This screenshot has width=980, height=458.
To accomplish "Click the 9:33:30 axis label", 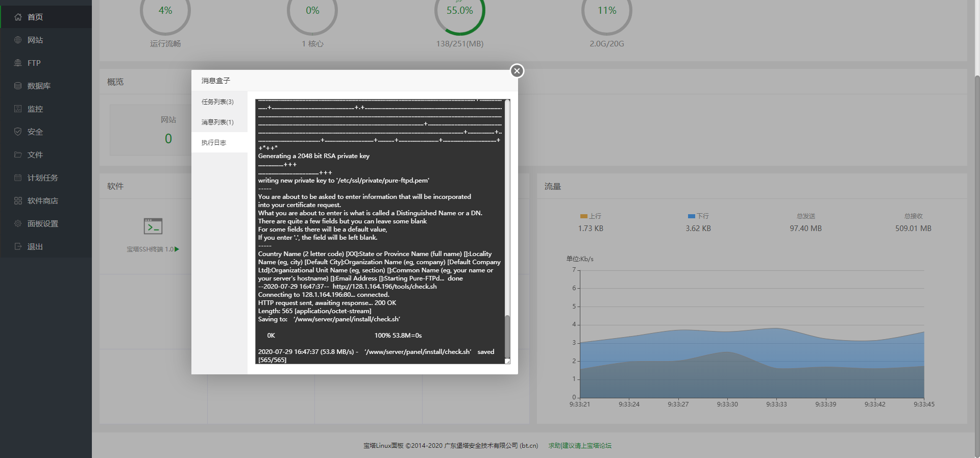I will pyautogui.click(x=727, y=404).
